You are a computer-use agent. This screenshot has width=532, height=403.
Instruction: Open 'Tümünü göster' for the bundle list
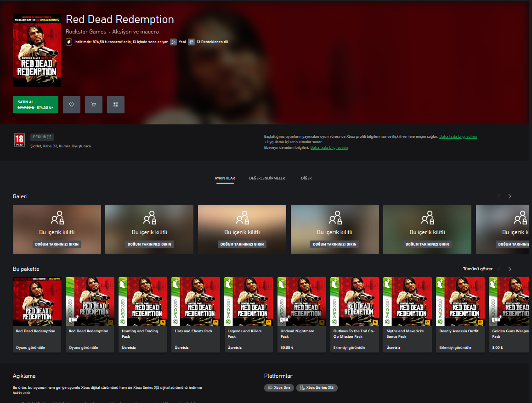[x=477, y=269]
